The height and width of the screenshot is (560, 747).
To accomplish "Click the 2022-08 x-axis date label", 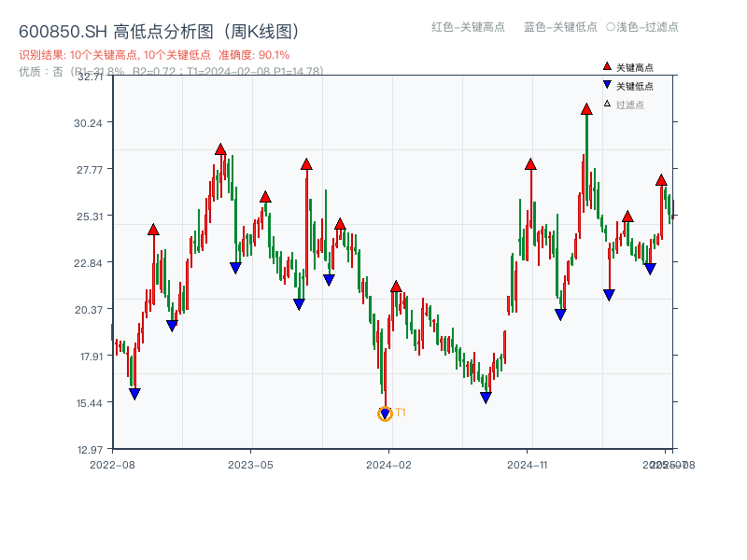I will (116, 463).
